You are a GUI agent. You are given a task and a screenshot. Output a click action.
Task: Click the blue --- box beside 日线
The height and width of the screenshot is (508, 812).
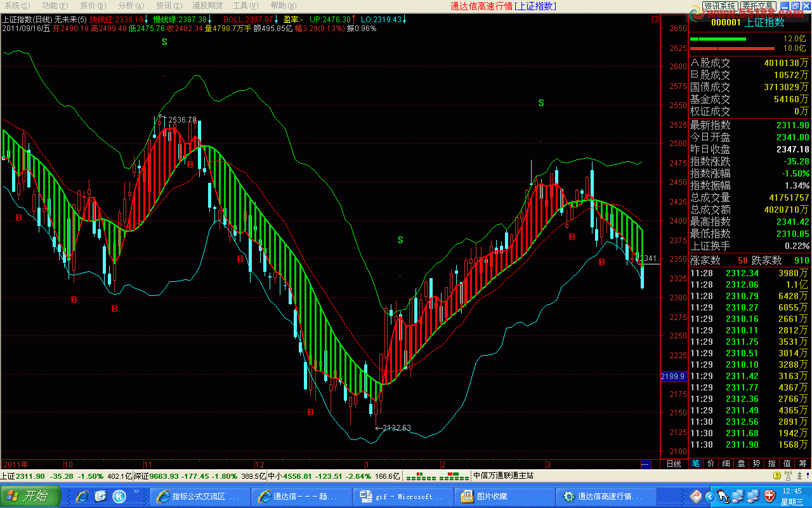pyautogui.click(x=646, y=464)
